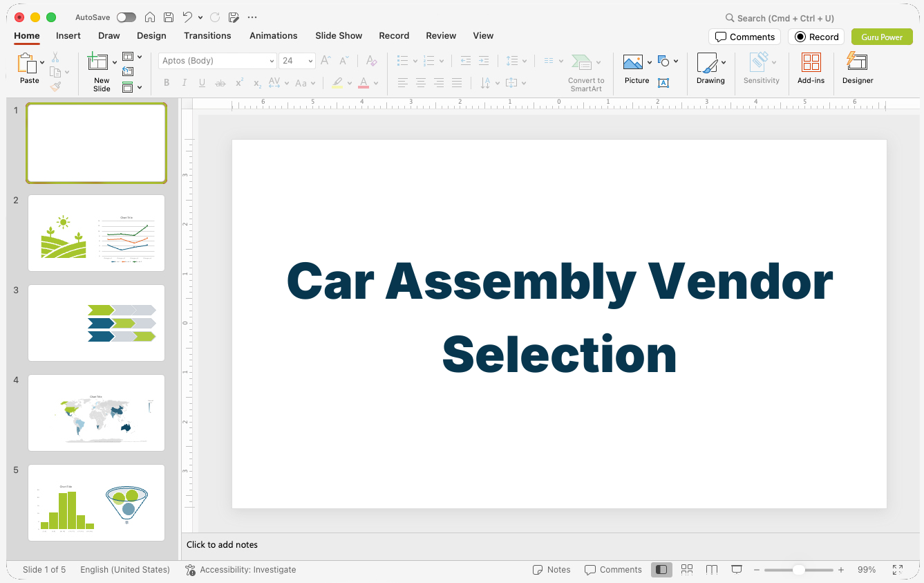The image size is (924, 583).
Task: Apply the yellow text highlight color
Action: pyautogui.click(x=337, y=83)
